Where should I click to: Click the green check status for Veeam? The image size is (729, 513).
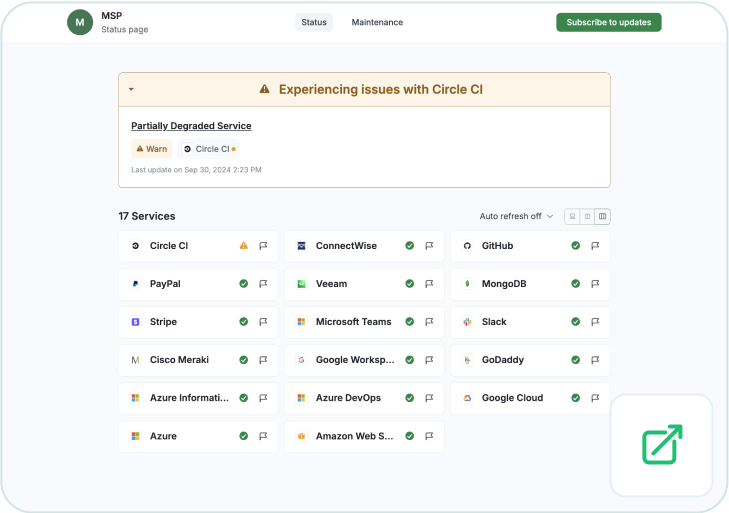(410, 284)
